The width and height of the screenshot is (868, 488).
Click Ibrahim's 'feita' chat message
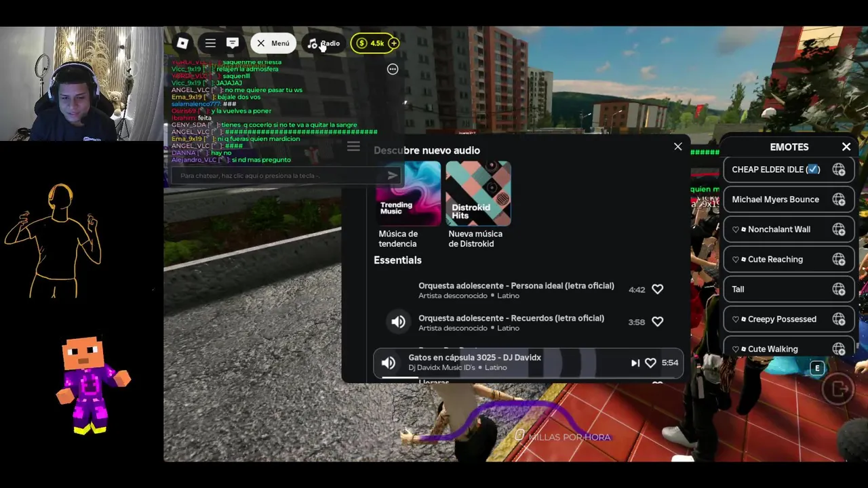[191, 118]
